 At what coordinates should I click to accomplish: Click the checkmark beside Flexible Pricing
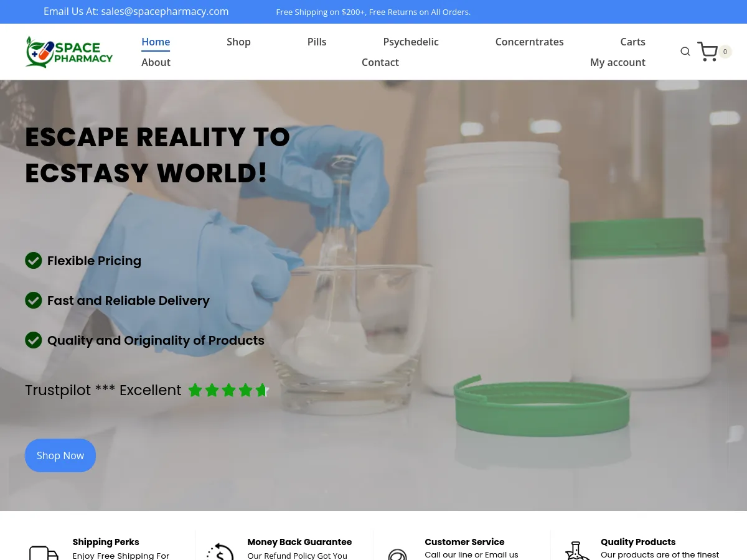click(x=34, y=261)
